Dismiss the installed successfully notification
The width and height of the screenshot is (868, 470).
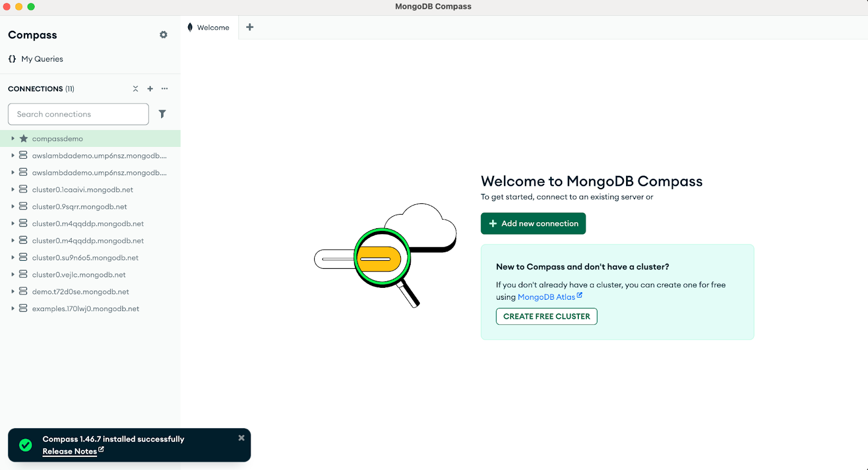tap(241, 438)
